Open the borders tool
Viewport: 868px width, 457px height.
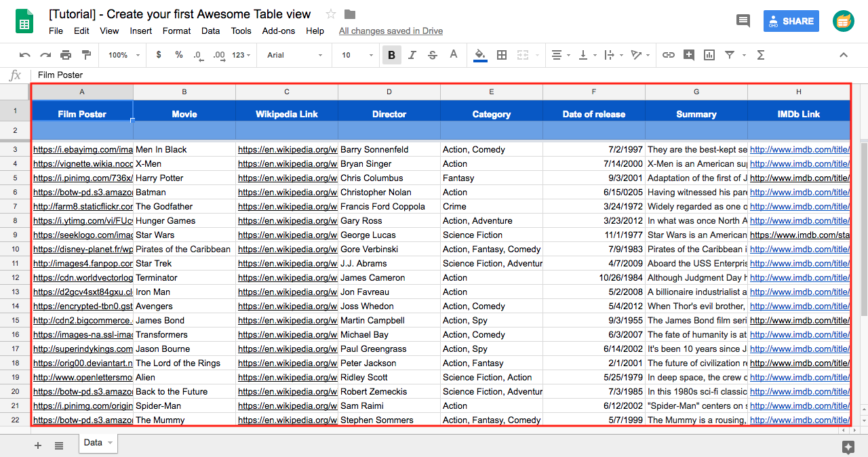click(x=502, y=55)
